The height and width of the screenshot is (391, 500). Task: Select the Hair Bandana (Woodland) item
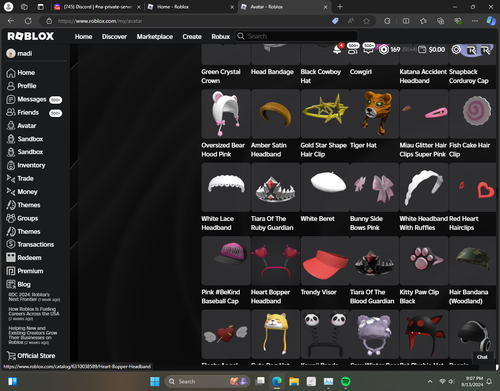coord(473,261)
